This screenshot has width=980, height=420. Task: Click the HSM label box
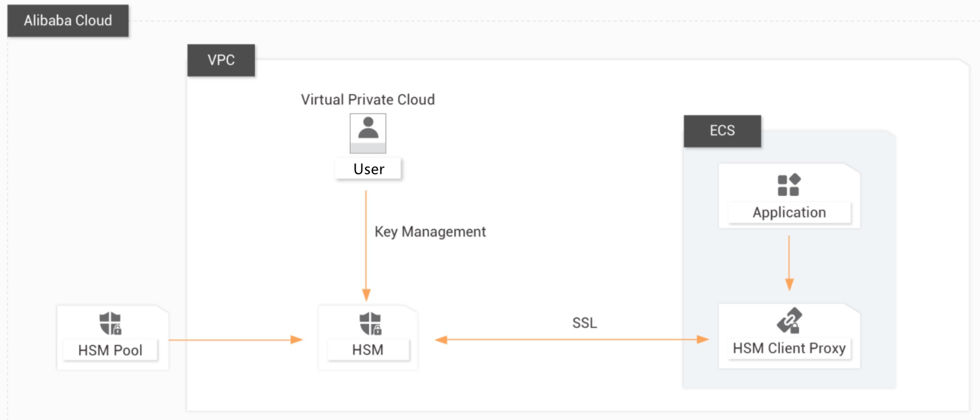click(368, 350)
